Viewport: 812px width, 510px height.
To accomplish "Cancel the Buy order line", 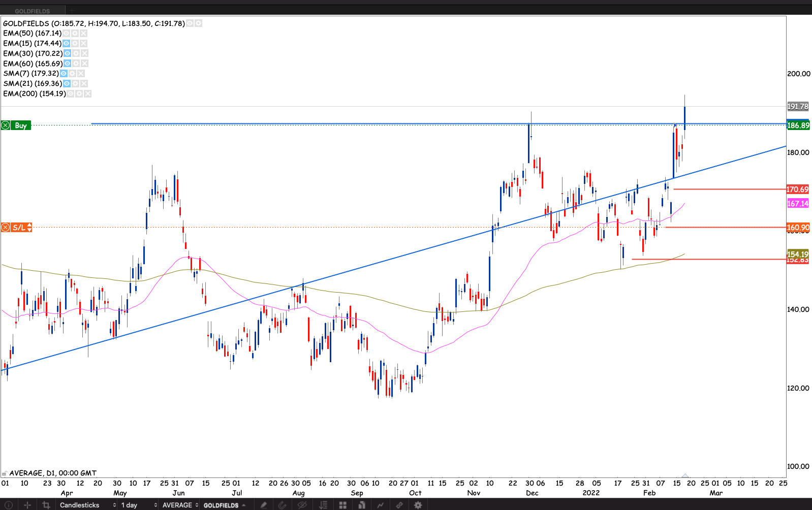I will [6, 125].
